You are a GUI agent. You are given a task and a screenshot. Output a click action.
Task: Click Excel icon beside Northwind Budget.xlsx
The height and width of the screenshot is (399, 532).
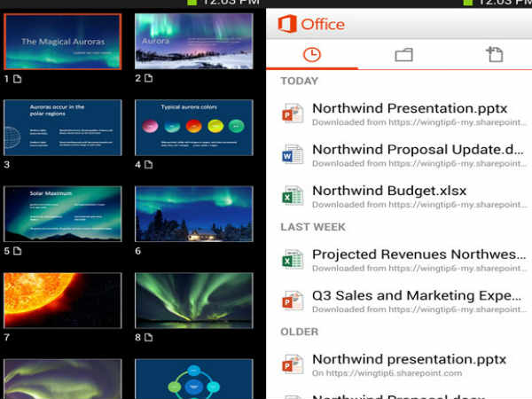click(293, 195)
